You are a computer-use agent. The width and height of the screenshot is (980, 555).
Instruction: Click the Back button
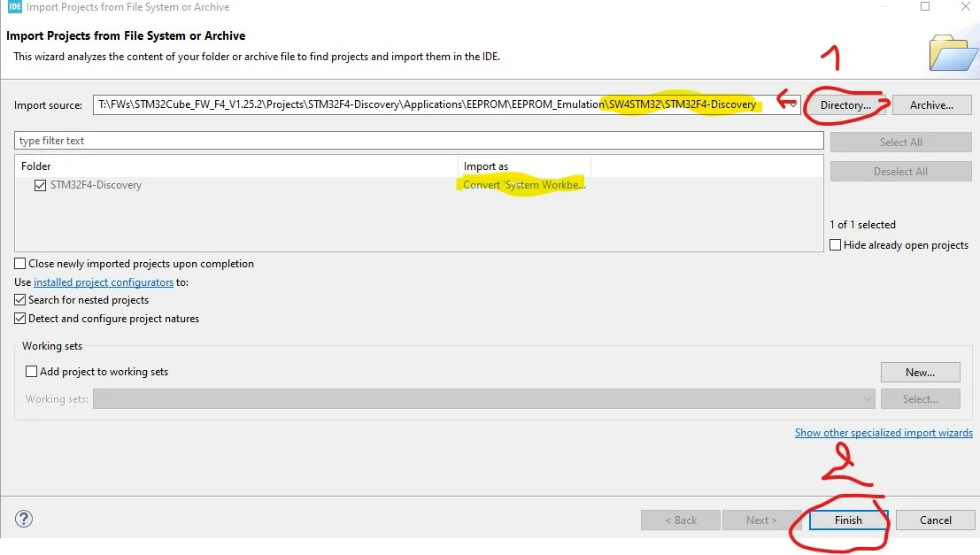point(681,520)
